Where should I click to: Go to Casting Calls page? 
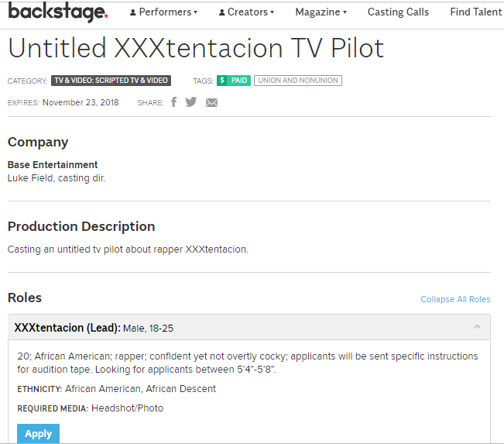(x=398, y=12)
